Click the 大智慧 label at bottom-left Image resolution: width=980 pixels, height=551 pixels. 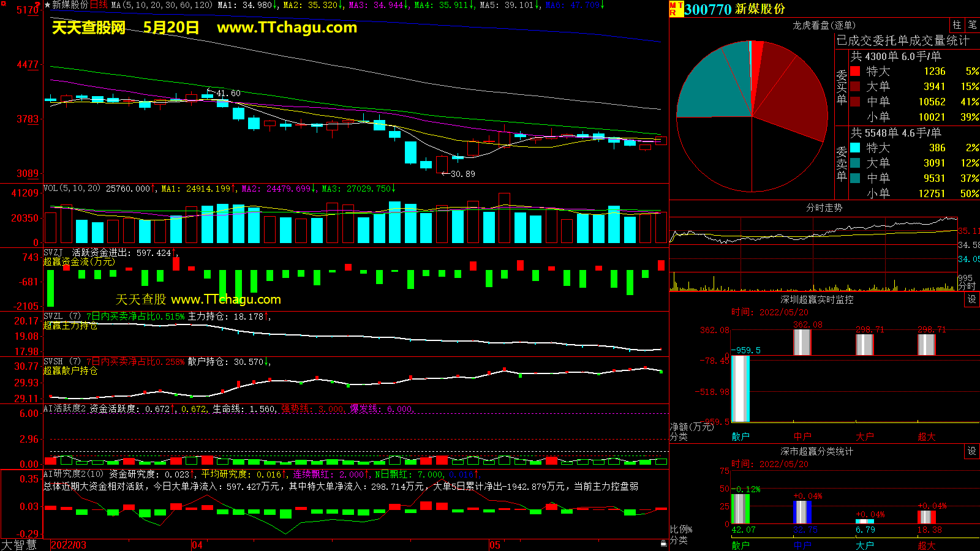coord(19,544)
